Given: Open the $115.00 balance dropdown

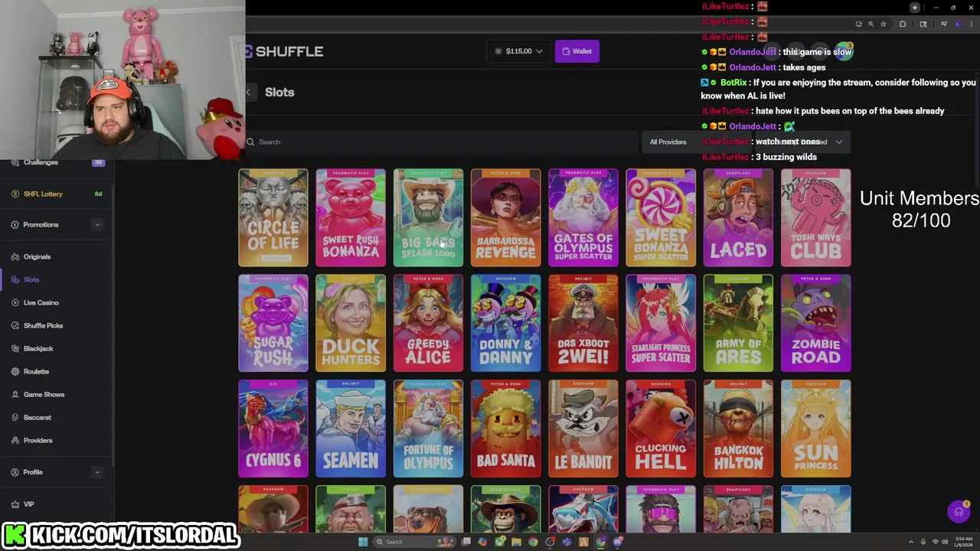Looking at the screenshot, I should pyautogui.click(x=518, y=51).
